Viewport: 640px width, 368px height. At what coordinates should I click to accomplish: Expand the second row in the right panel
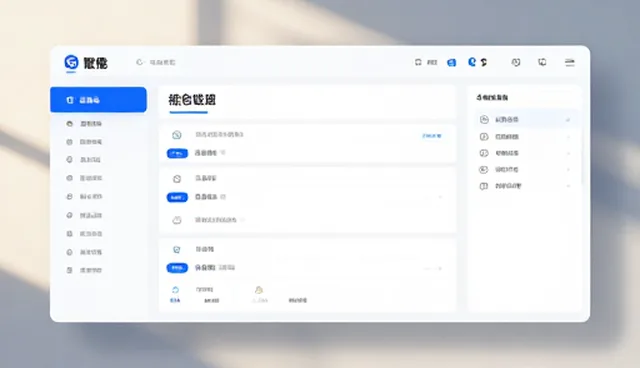pyautogui.click(x=568, y=137)
